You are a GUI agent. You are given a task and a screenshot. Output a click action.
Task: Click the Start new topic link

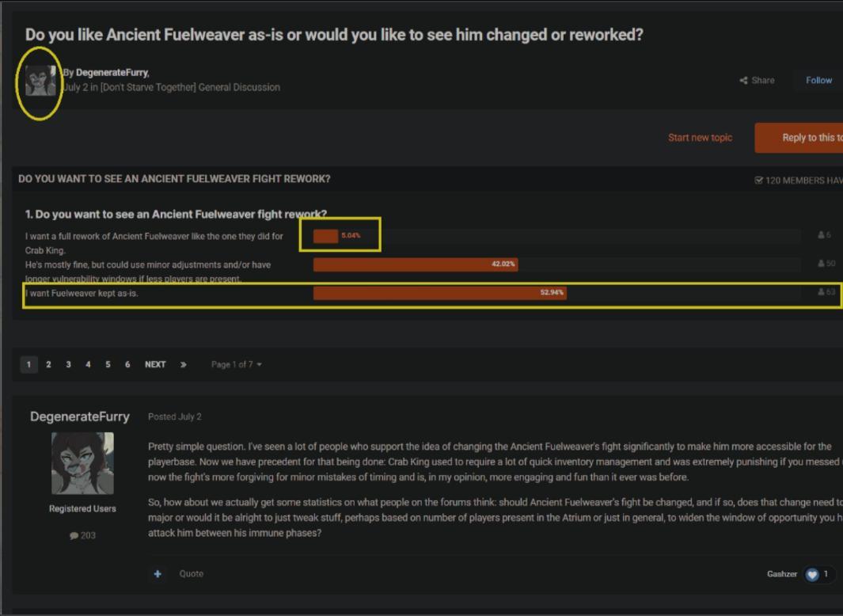(700, 138)
